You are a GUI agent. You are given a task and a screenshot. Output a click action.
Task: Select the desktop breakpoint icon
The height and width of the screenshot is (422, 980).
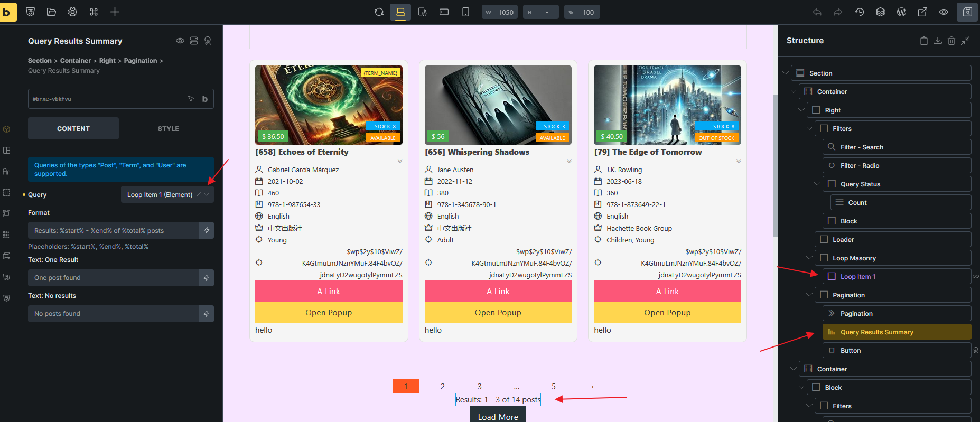coord(400,12)
